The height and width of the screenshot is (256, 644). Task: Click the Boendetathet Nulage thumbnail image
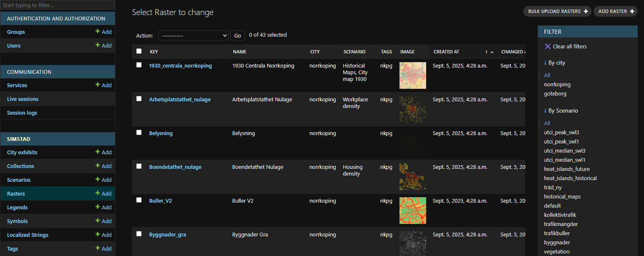[412, 177]
